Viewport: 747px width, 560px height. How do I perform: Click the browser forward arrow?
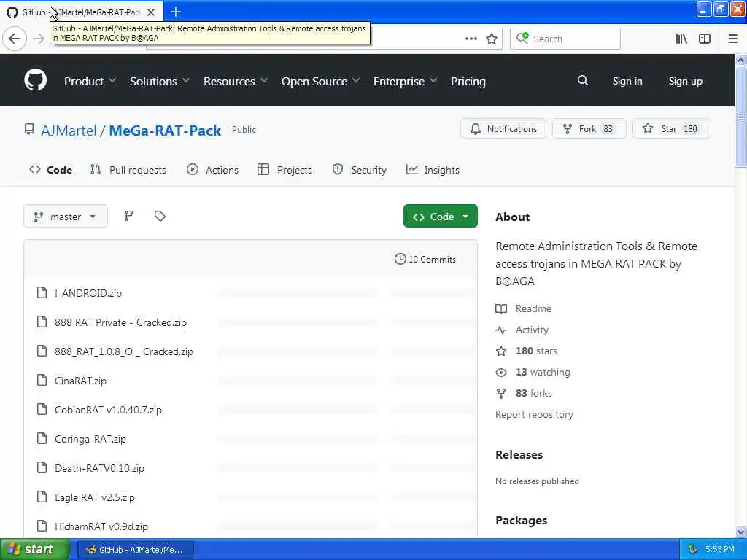coord(39,39)
